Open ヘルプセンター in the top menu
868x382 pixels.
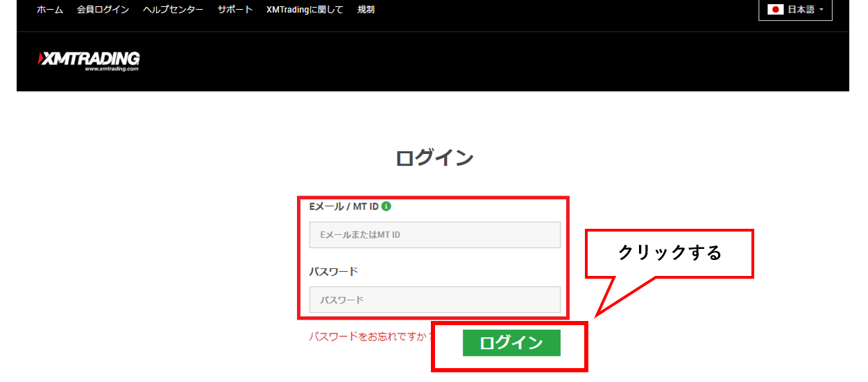[x=173, y=10]
